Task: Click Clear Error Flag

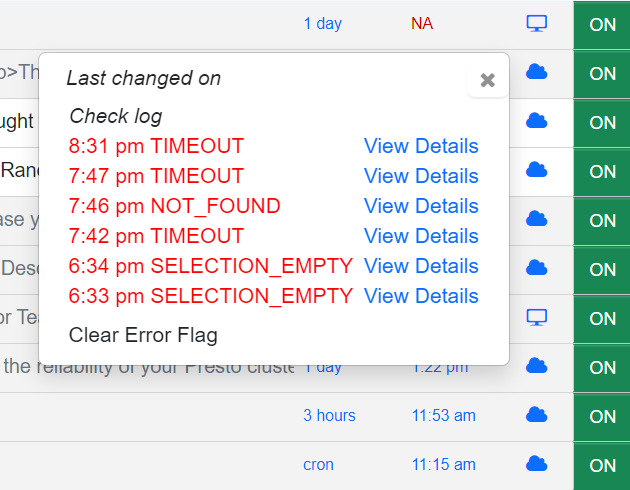Action: 143,335
